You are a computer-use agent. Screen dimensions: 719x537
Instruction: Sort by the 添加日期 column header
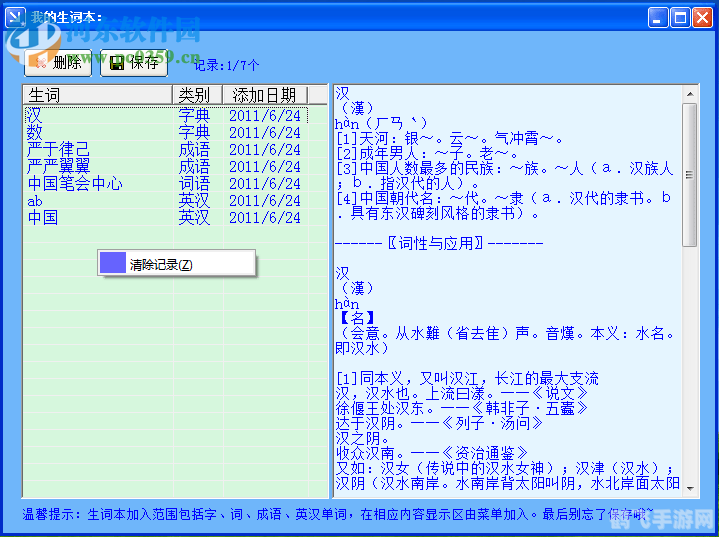(x=265, y=95)
